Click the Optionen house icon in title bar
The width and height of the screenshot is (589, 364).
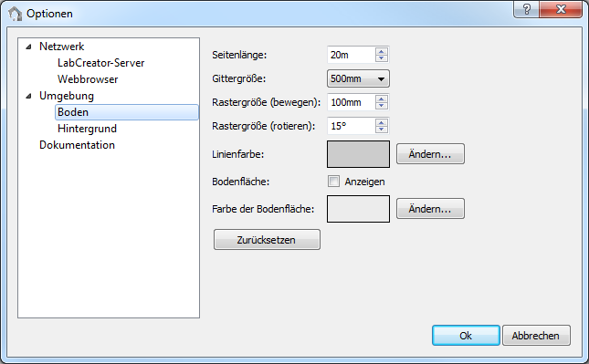click(x=15, y=14)
